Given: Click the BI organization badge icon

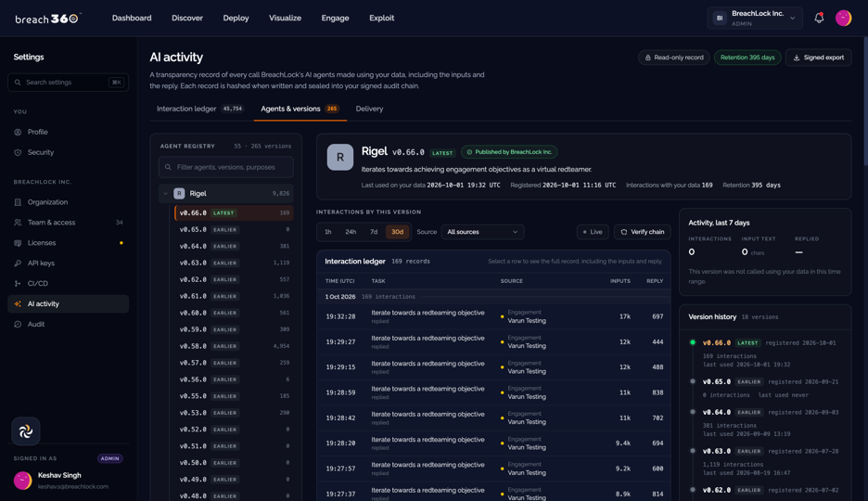Looking at the screenshot, I should (x=720, y=19).
